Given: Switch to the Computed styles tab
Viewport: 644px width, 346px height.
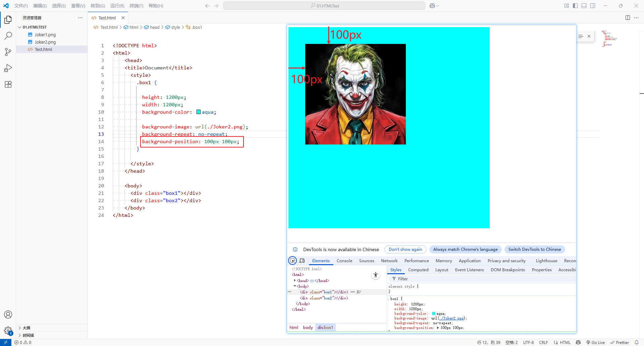Looking at the screenshot, I should tap(418, 270).
